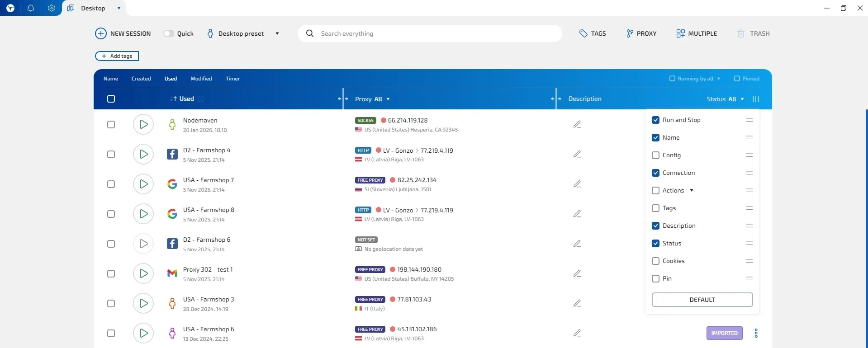
Task: Click the notifications bell icon
Action: pos(31,8)
